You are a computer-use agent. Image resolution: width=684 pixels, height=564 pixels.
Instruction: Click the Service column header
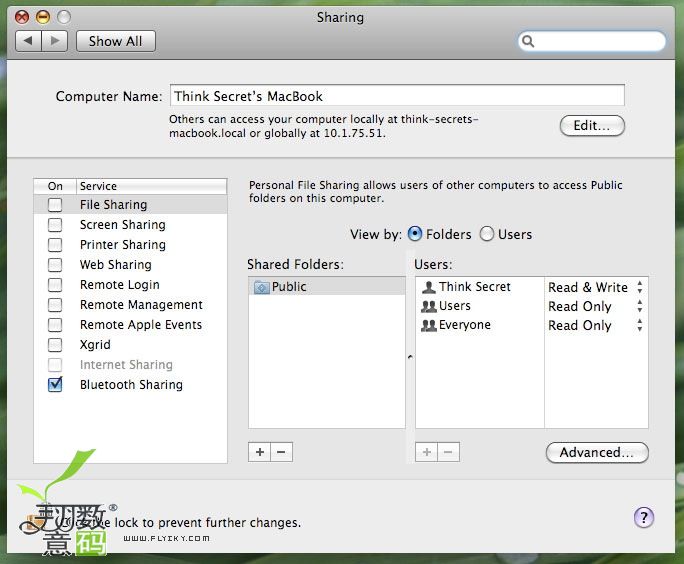pyautogui.click(x=152, y=186)
